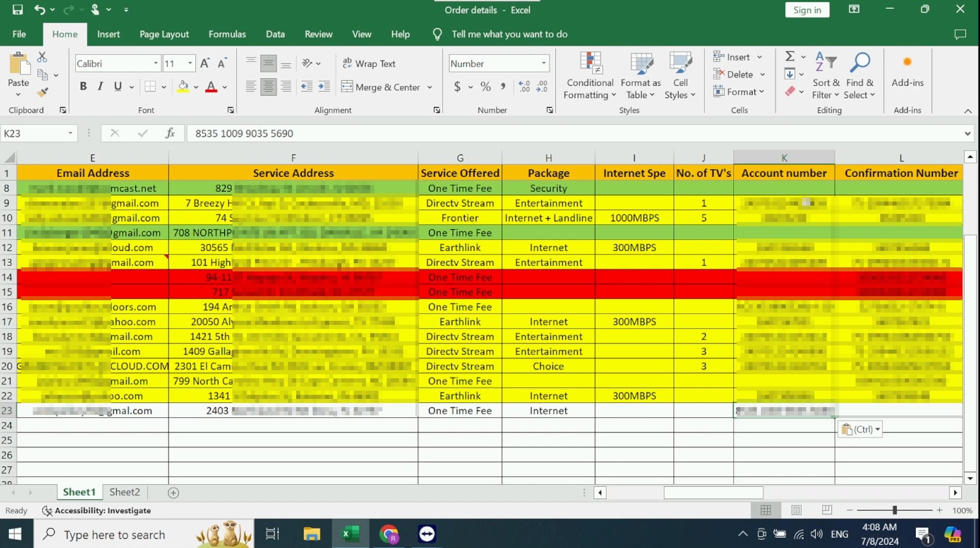Viewport: 980px width, 548px height.
Task: Click Decrease Decimal icon
Action: pos(542,86)
